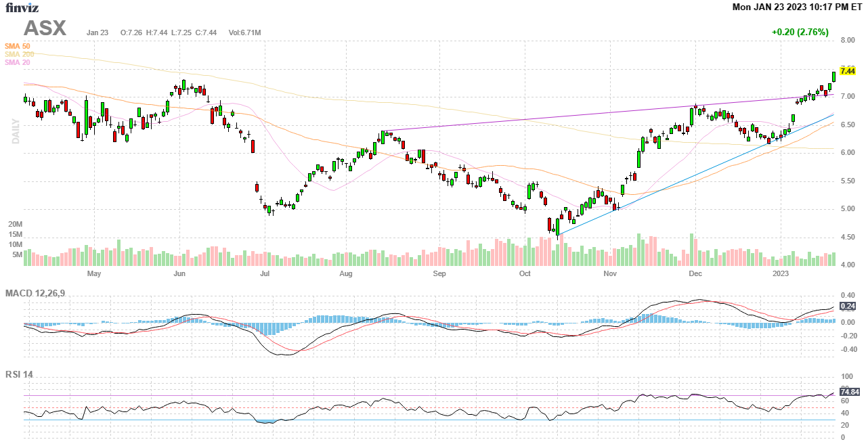The image size is (868, 448).
Task: Click the MACD 0.24 value badge
Action: point(848,306)
